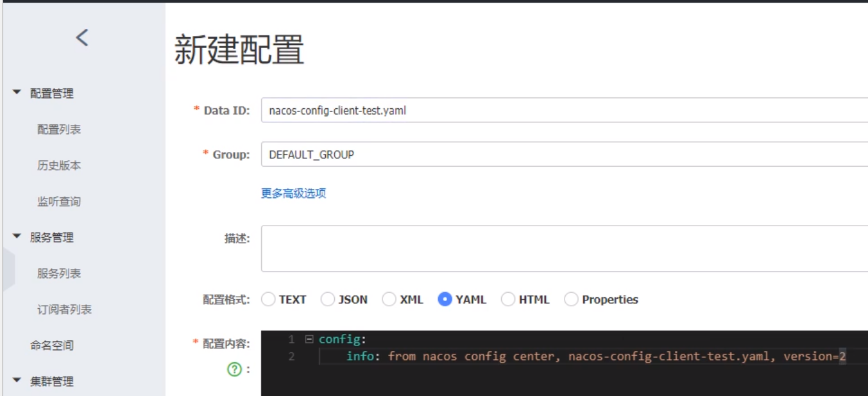Select the XML format radio button
Image resolution: width=868 pixels, height=396 pixels.
[389, 299]
